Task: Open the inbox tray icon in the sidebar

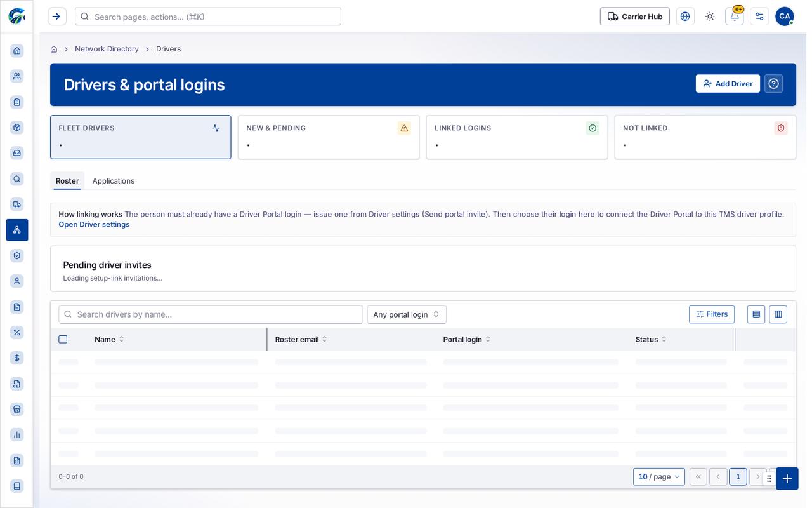Action: (x=17, y=153)
